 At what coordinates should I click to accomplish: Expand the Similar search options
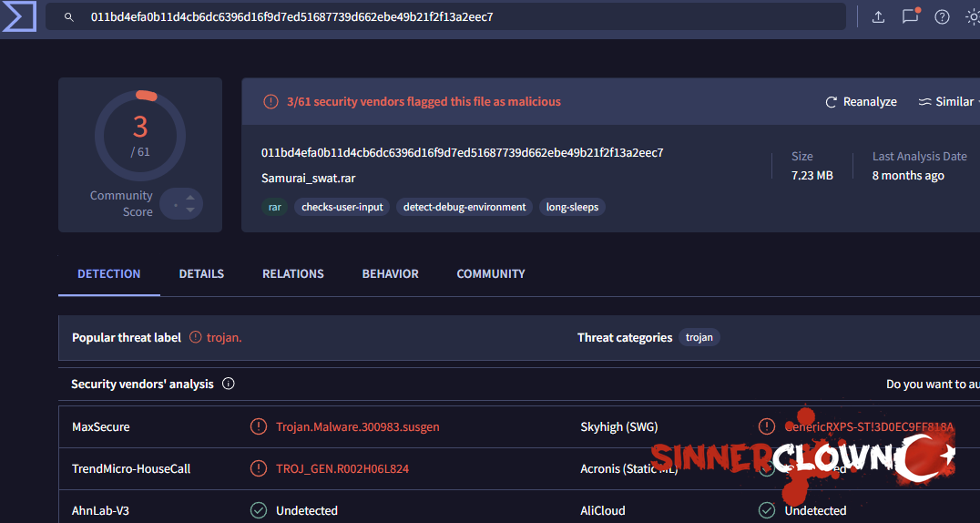[x=946, y=102]
